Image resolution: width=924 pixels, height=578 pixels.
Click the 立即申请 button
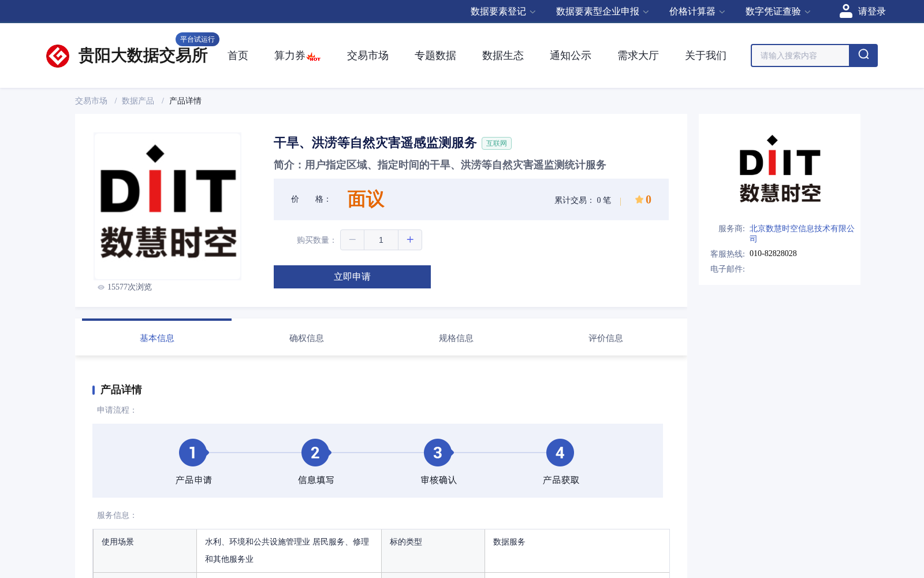(352, 277)
